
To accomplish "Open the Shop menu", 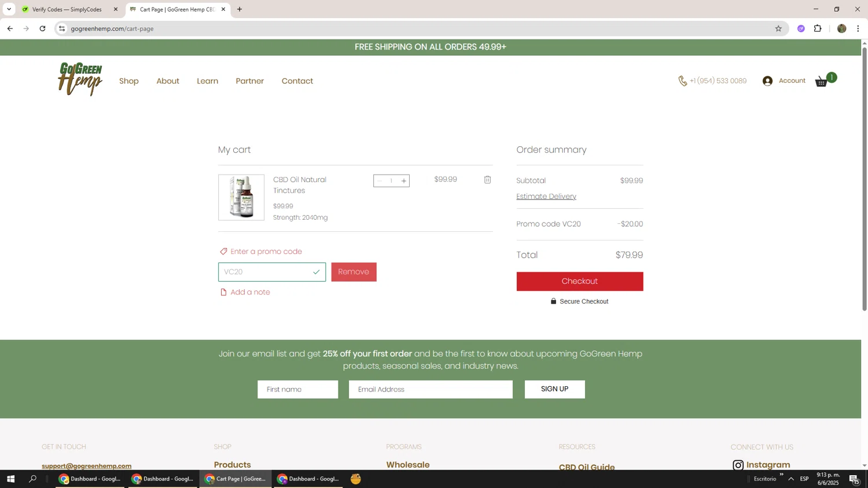I will [x=129, y=81].
